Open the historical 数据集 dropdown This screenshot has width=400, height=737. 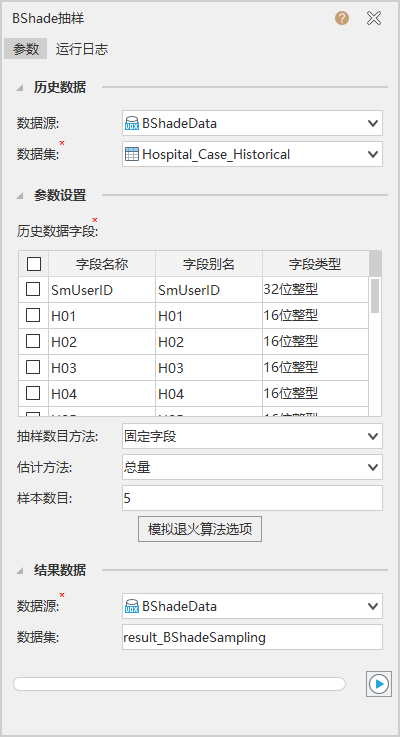[x=252, y=154]
